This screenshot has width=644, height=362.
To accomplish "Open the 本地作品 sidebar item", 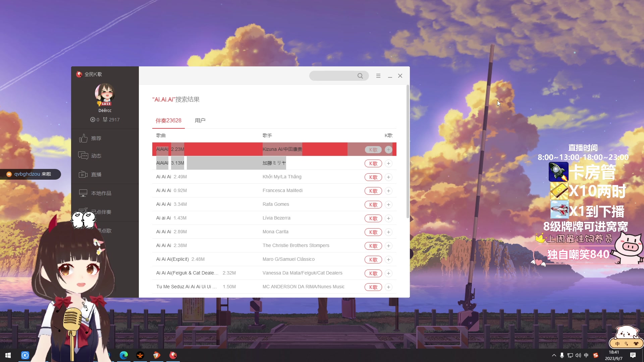I will [95, 193].
